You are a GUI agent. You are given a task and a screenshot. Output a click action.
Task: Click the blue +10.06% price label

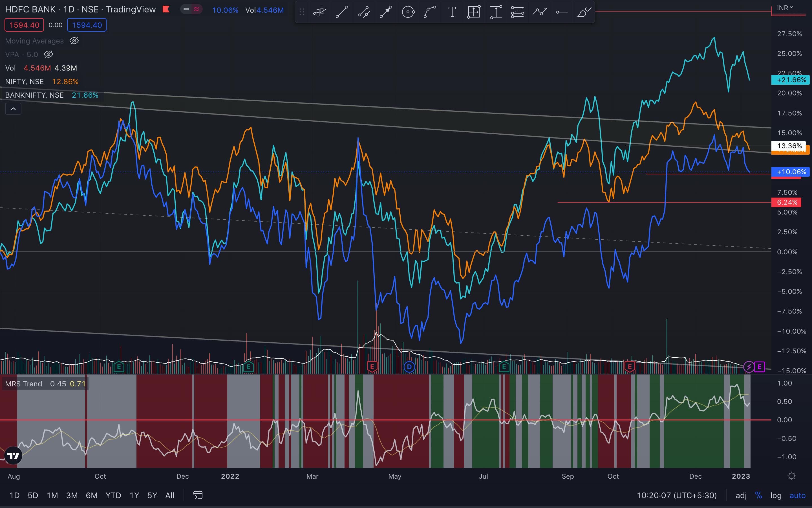point(791,172)
